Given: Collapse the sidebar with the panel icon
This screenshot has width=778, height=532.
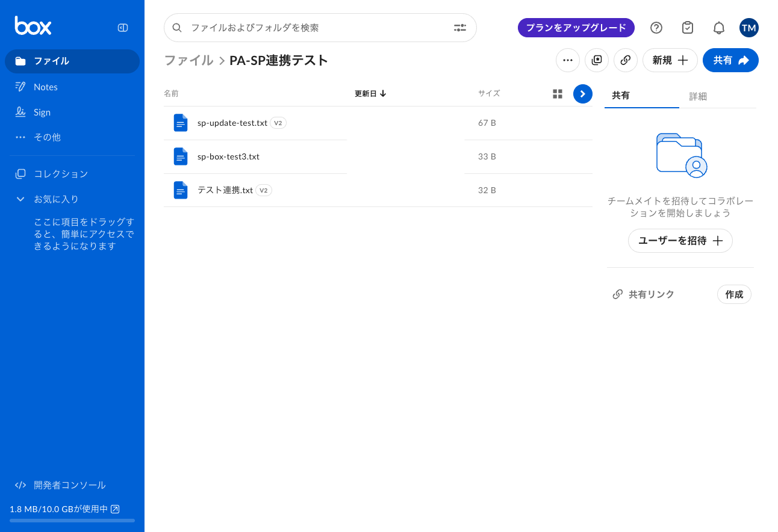Looking at the screenshot, I should click(x=123, y=27).
